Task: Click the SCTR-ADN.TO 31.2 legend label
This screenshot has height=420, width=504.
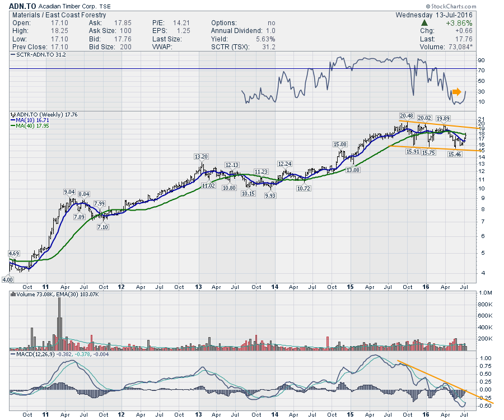Action: [38, 55]
